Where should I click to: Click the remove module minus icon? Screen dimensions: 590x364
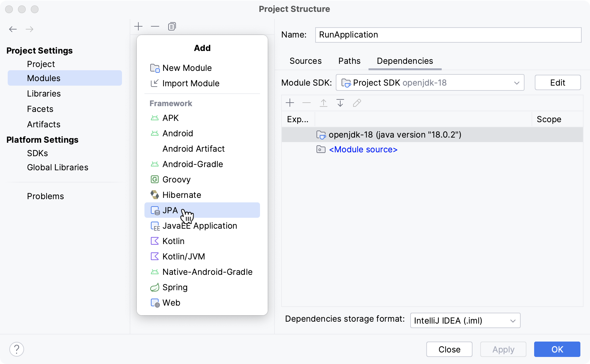tap(155, 26)
